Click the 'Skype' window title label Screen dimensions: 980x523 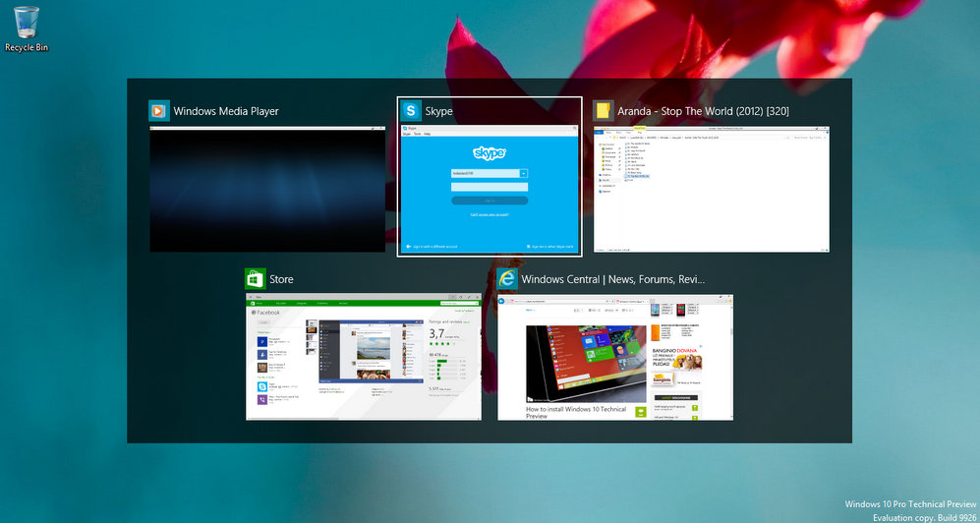point(439,111)
